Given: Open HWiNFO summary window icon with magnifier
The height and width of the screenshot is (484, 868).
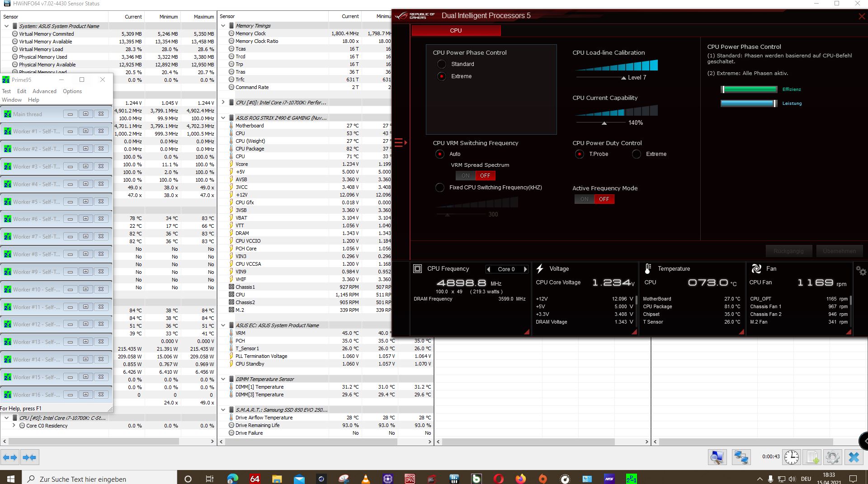Looking at the screenshot, I should 717,457.
